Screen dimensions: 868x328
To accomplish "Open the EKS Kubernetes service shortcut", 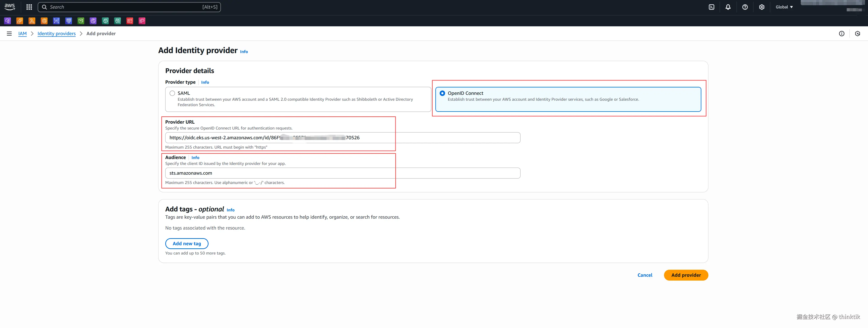I will (x=44, y=21).
